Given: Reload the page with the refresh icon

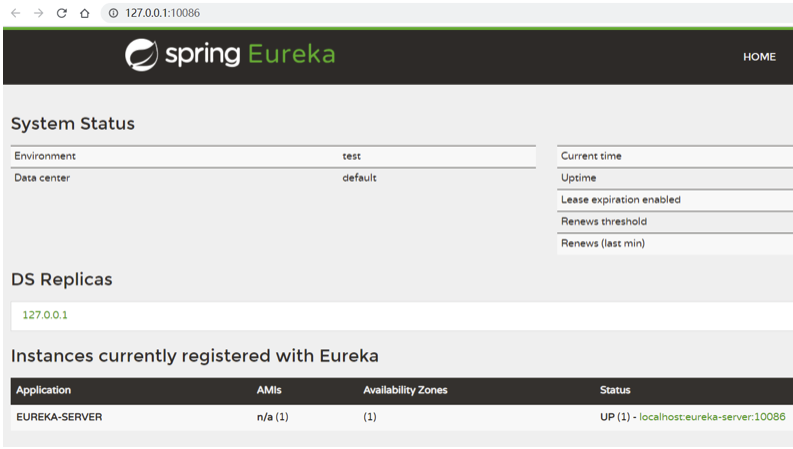Looking at the screenshot, I should (x=62, y=13).
